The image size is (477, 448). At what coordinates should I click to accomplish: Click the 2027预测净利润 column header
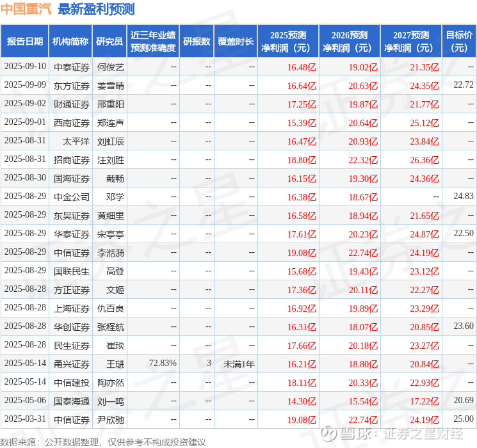click(411, 42)
